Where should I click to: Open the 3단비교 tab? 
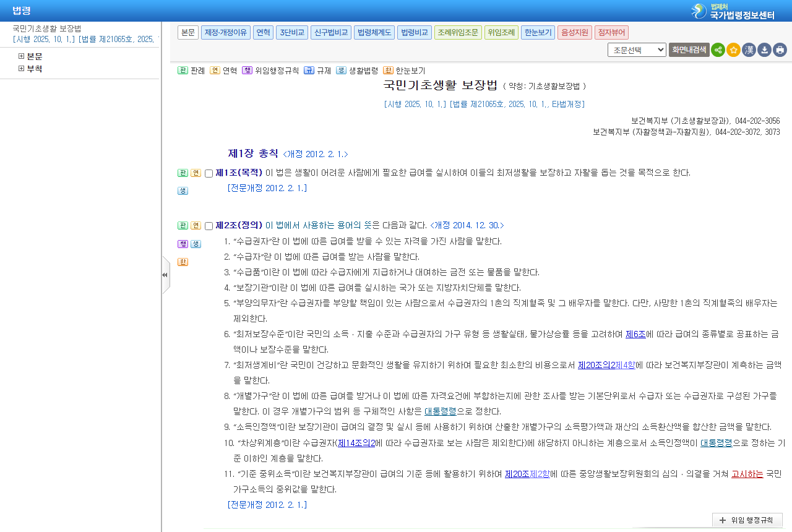pos(292,33)
